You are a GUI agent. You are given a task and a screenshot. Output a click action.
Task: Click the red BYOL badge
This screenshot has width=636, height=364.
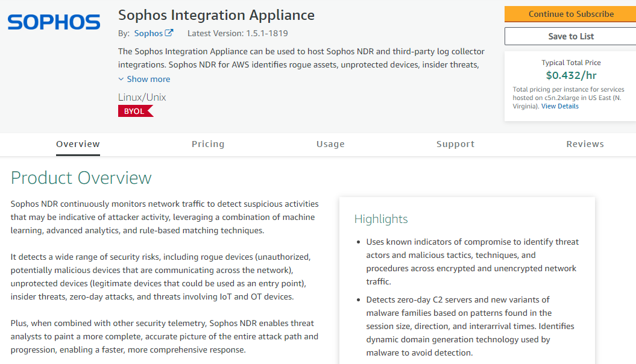[135, 111]
